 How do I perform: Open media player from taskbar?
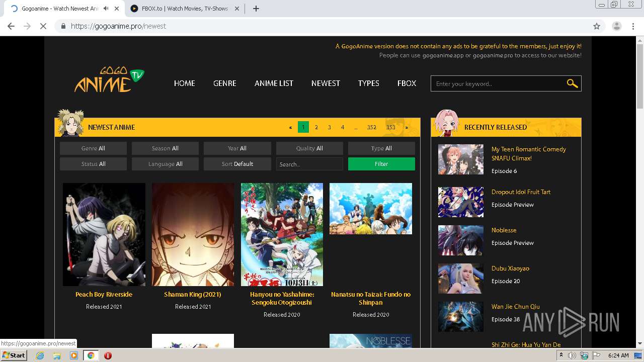click(74, 355)
